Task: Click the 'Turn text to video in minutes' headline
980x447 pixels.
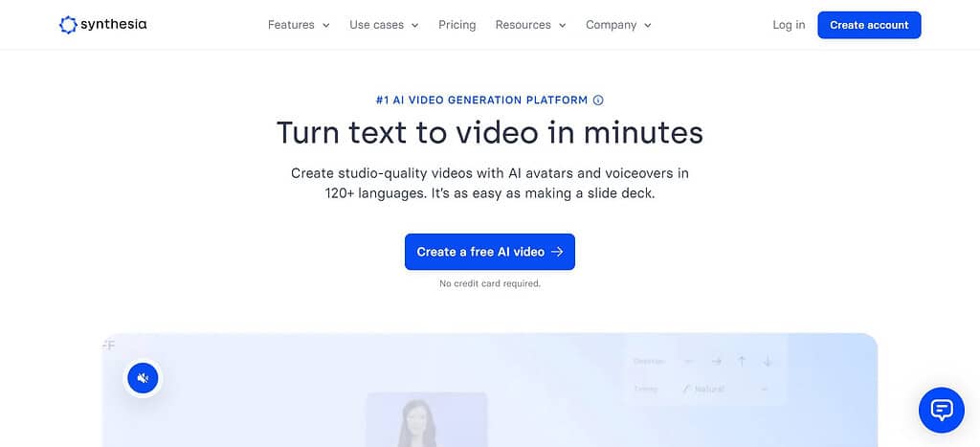Action: [x=490, y=132]
